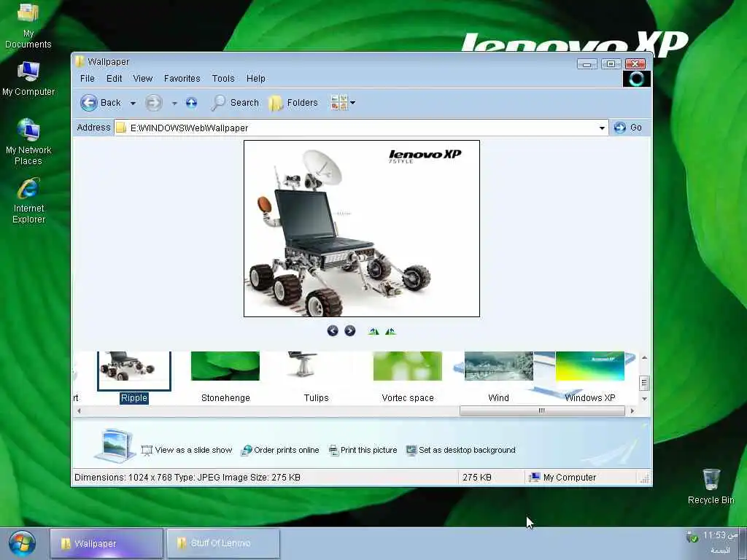Click the Wallpaper window title icon

[x=80, y=61]
